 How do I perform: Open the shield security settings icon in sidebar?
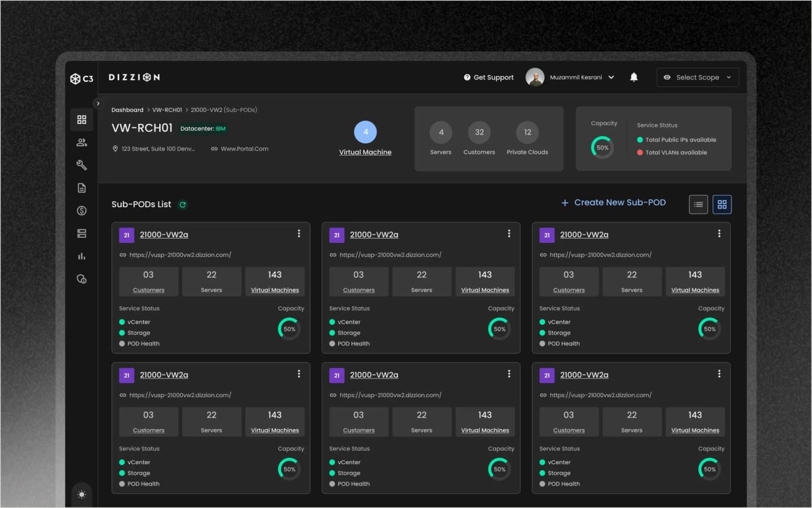point(82,279)
